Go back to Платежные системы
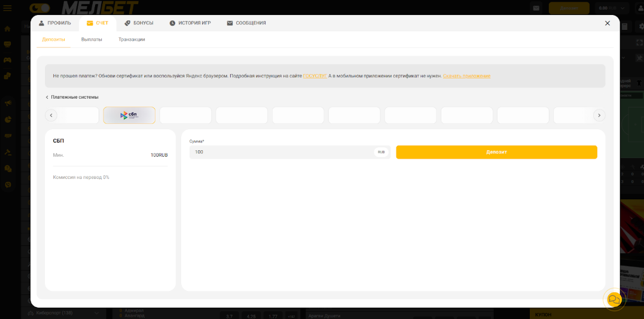This screenshot has width=644, height=319. pyautogui.click(x=72, y=97)
